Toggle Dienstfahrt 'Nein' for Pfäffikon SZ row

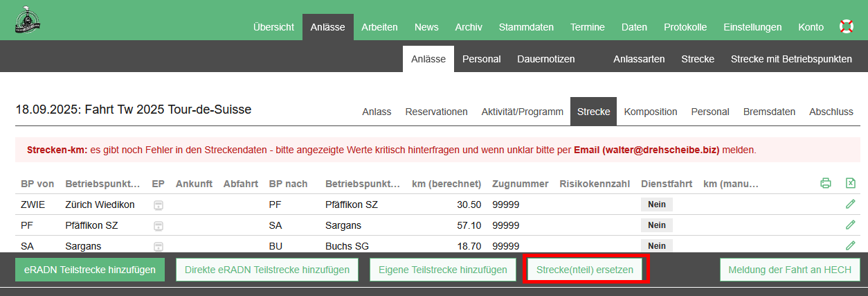[x=656, y=225]
